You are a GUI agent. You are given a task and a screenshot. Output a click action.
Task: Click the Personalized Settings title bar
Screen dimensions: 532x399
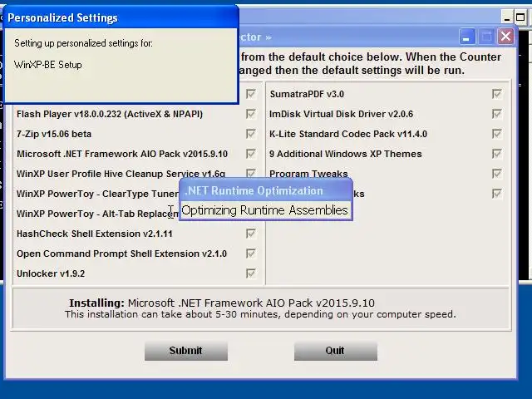click(x=121, y=17)
